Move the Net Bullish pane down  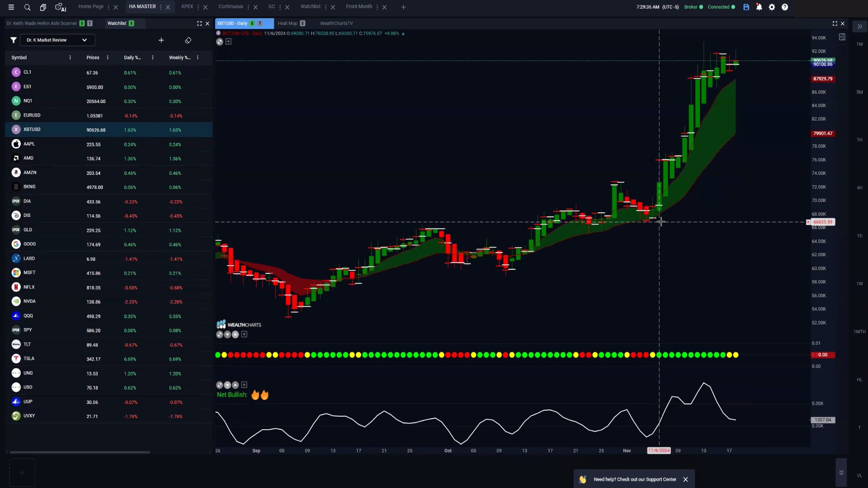pos(227,385)
